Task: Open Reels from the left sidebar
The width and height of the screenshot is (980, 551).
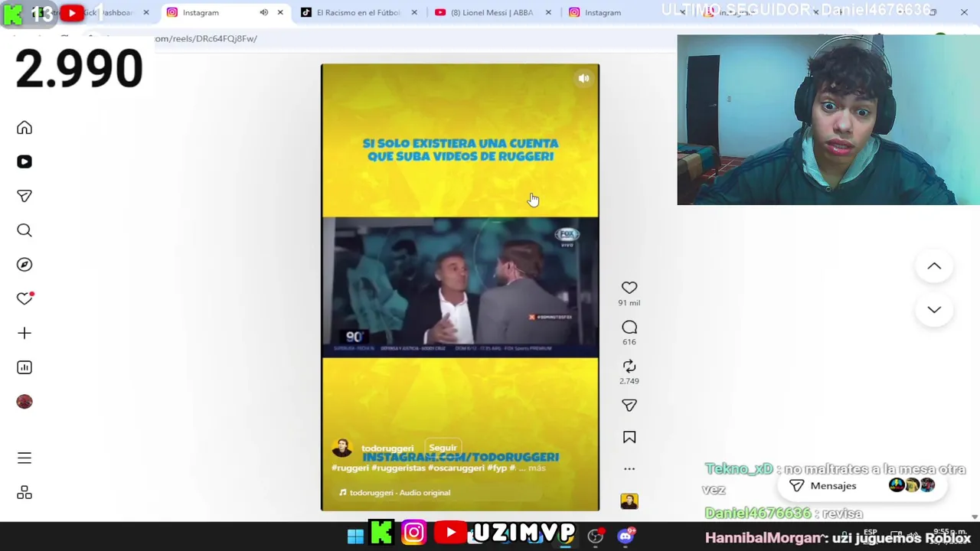Action: click(24, 161)
